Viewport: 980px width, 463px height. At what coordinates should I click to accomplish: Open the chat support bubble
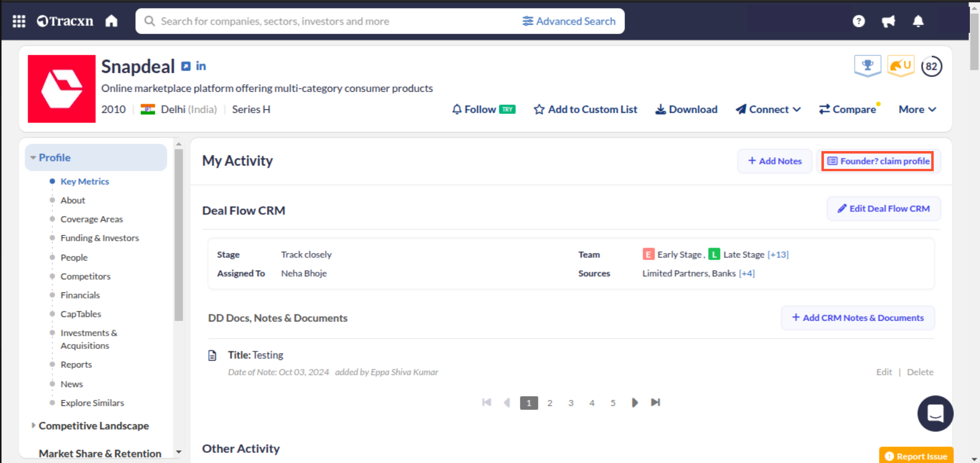click(x=935, y=413)
